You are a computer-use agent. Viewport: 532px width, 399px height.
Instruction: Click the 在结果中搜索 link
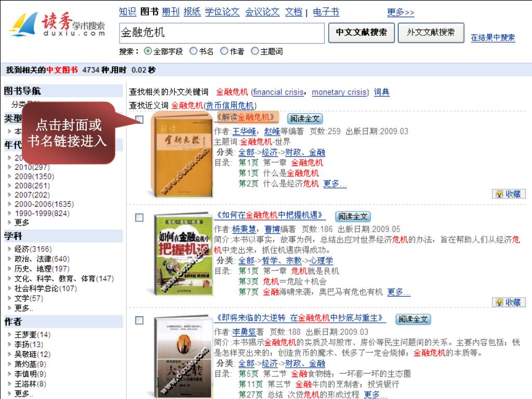coord(493,37)
